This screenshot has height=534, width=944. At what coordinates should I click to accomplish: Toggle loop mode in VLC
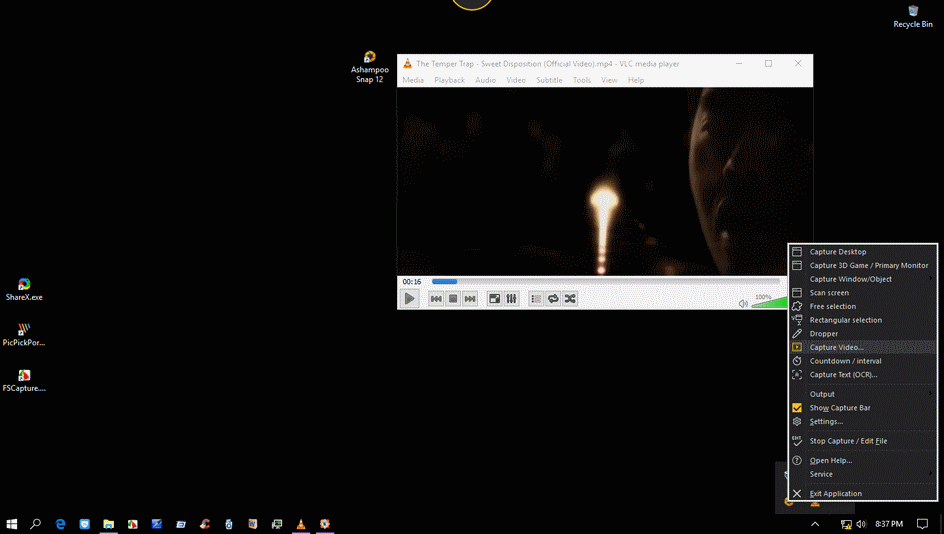(x=553, y=299)
